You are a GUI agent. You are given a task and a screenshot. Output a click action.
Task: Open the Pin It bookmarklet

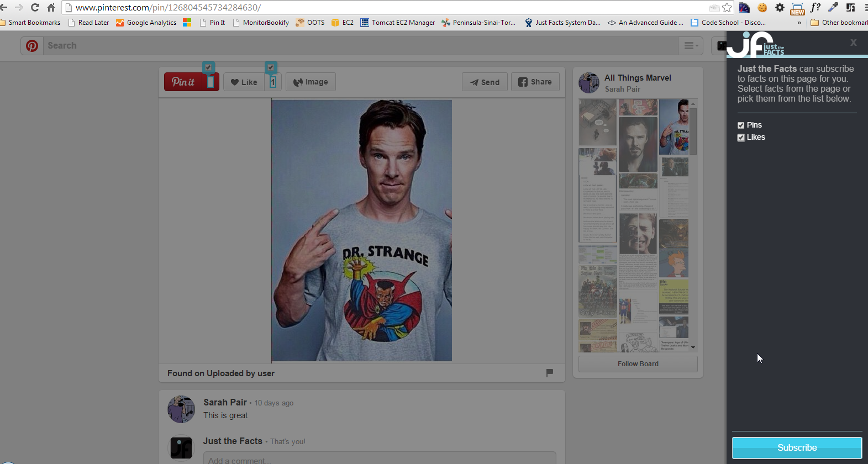[212, 23]
